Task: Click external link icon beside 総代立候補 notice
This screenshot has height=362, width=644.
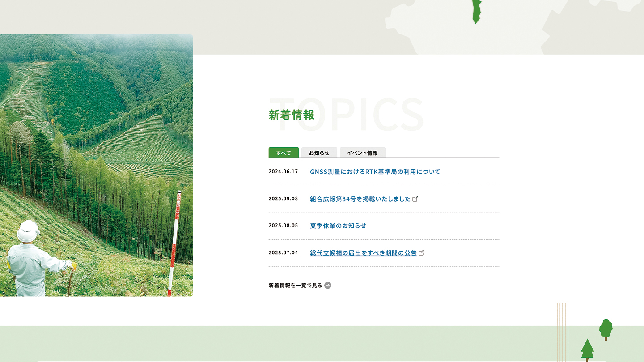Action: coord(422,253)
